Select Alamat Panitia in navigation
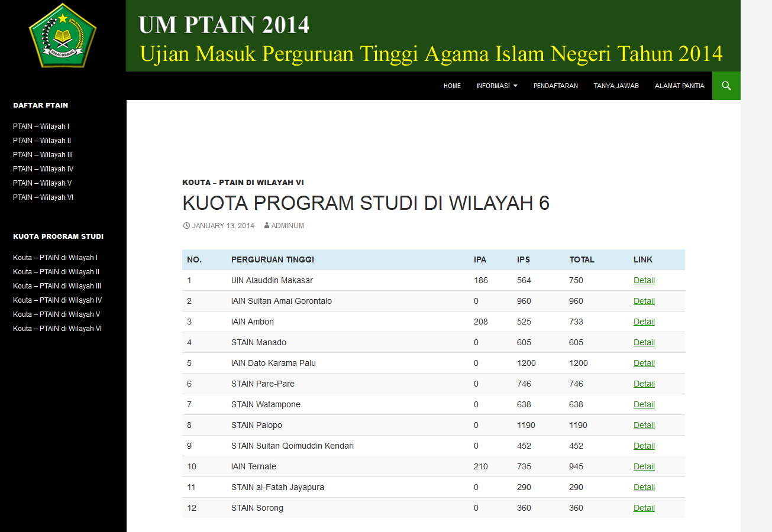This screenshot has width=772, height=532. click(x=679, y=86)
